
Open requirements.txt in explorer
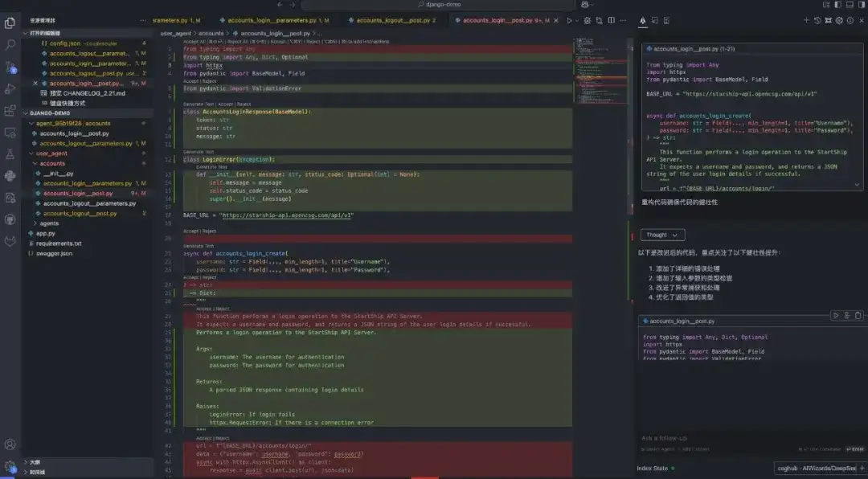59,243
